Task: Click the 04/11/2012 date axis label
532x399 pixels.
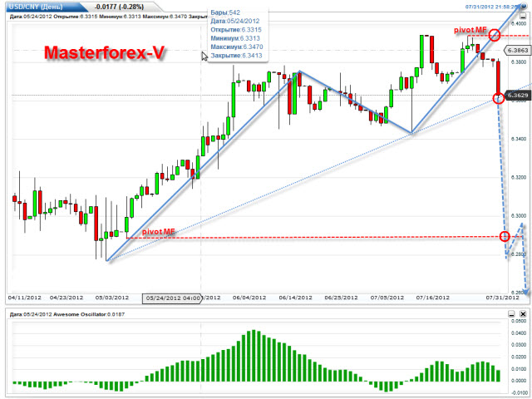Action: coord(24,298)
